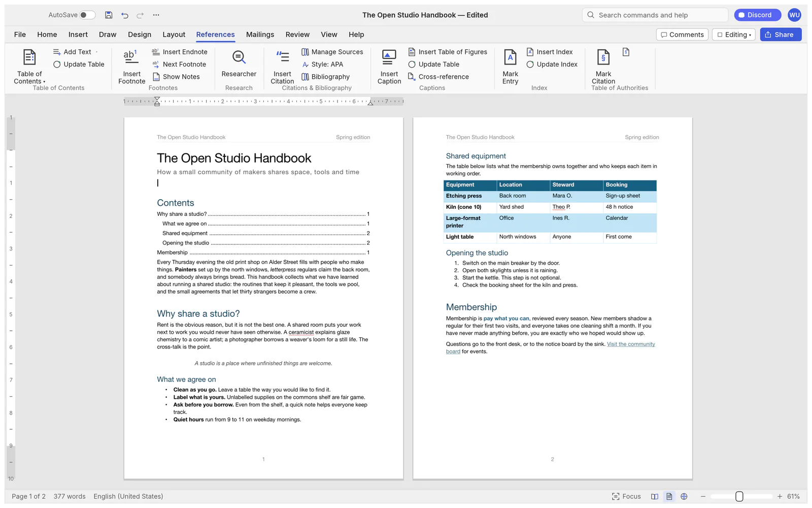
Task: Switch to the Layout tab
Action: click(174, 35)
